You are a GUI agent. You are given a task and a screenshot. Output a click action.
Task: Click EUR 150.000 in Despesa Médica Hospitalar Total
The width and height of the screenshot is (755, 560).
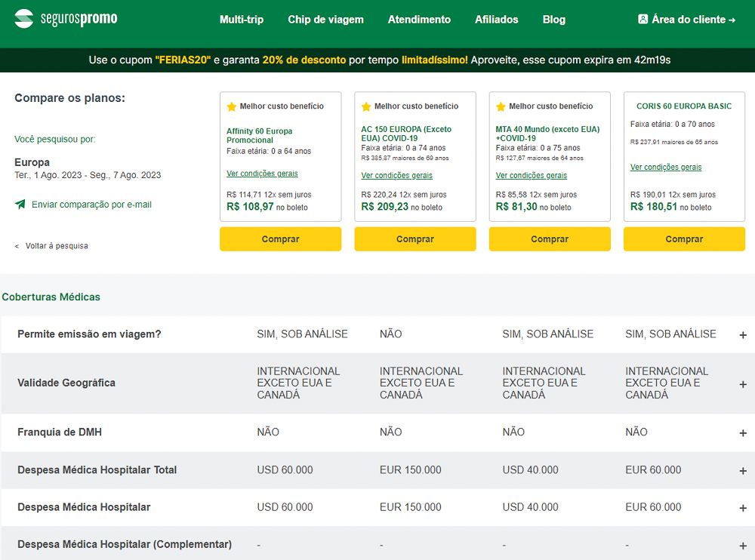410,470
